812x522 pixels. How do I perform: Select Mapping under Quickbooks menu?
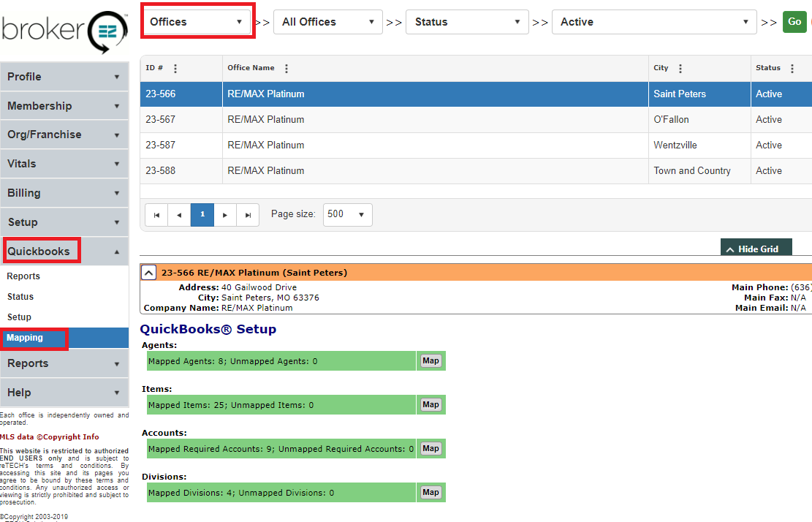click(34, 338)
